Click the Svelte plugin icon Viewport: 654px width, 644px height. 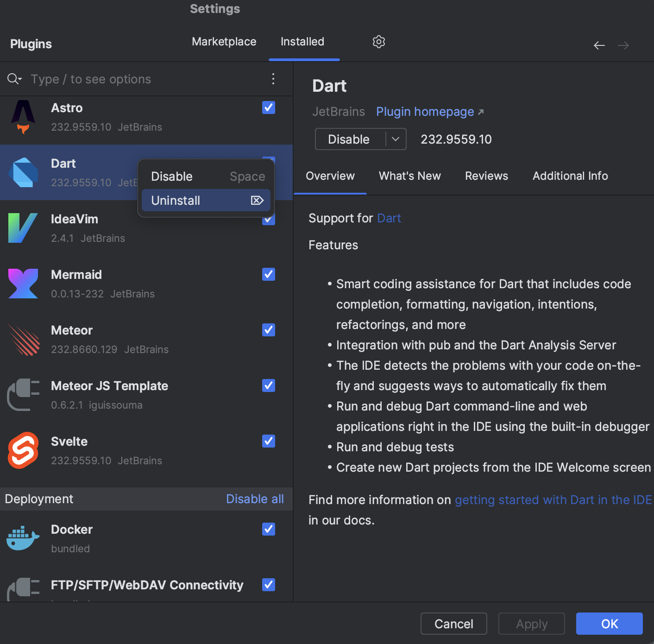pos(23,450)
